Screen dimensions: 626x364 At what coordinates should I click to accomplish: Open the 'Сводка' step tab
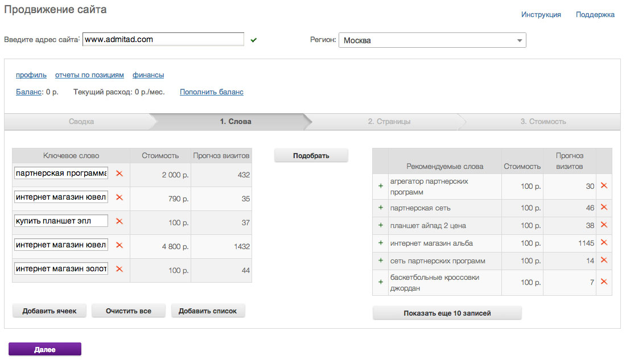[81, 122]
